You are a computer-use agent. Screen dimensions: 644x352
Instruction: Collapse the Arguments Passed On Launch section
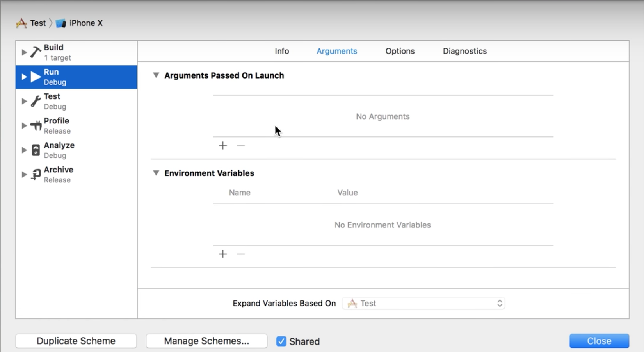click(x=156, y=75)
